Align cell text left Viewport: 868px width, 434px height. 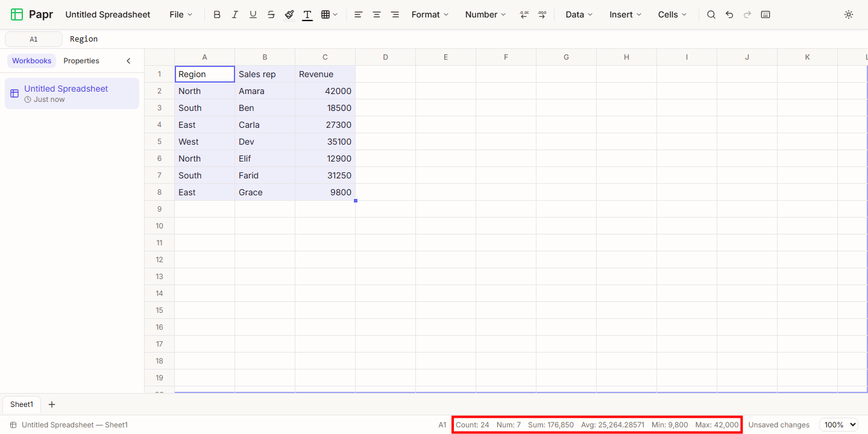(x=359, y=14)
